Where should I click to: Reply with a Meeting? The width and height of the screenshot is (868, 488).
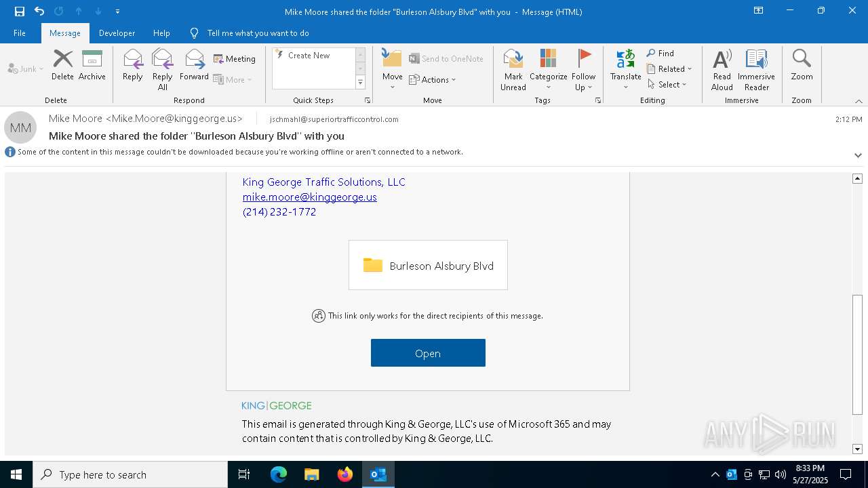click(x=235, y=59)
